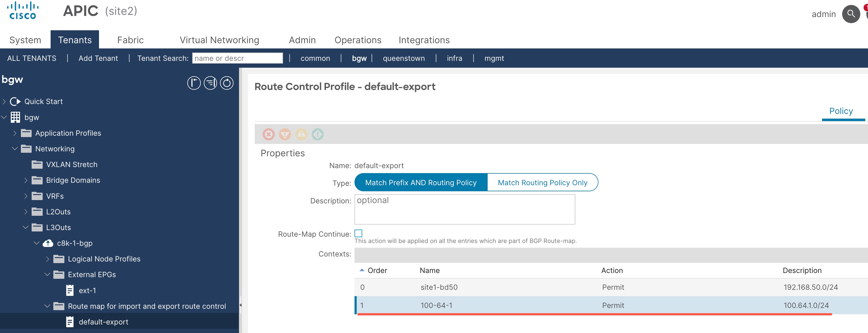Click the VXLAN Stretch tree item label

[72, 165]
